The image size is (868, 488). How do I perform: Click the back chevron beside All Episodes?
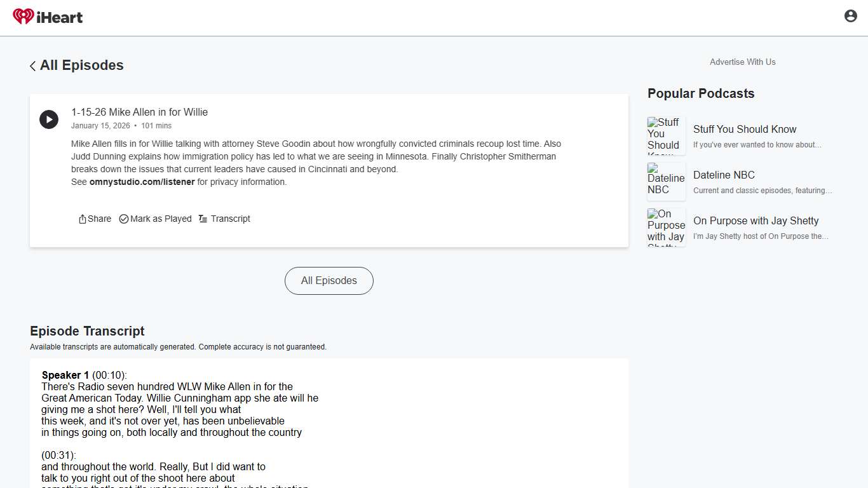click(32, 66)
